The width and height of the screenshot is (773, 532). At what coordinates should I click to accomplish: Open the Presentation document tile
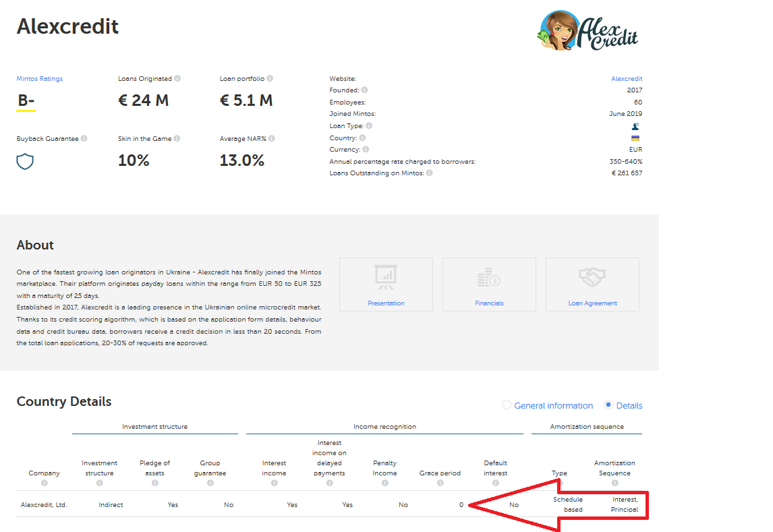[386, 285]
